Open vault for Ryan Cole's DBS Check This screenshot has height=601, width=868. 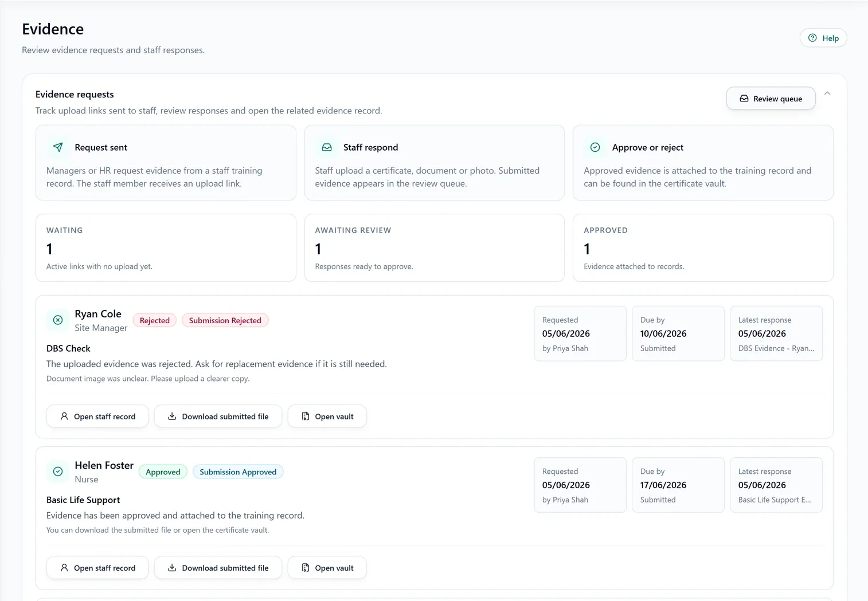327,417
